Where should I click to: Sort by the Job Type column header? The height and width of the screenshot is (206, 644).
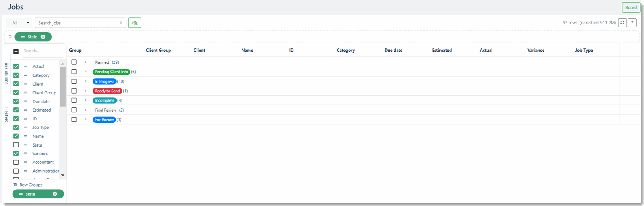pos(584,50)
